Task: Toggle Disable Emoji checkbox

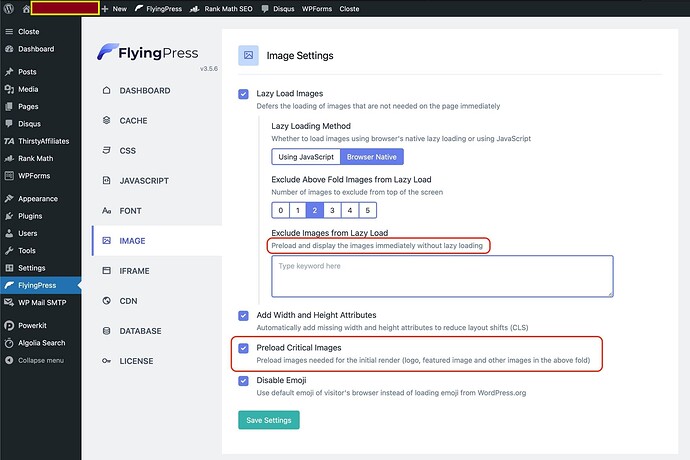Action: click(x=243, y=381)
